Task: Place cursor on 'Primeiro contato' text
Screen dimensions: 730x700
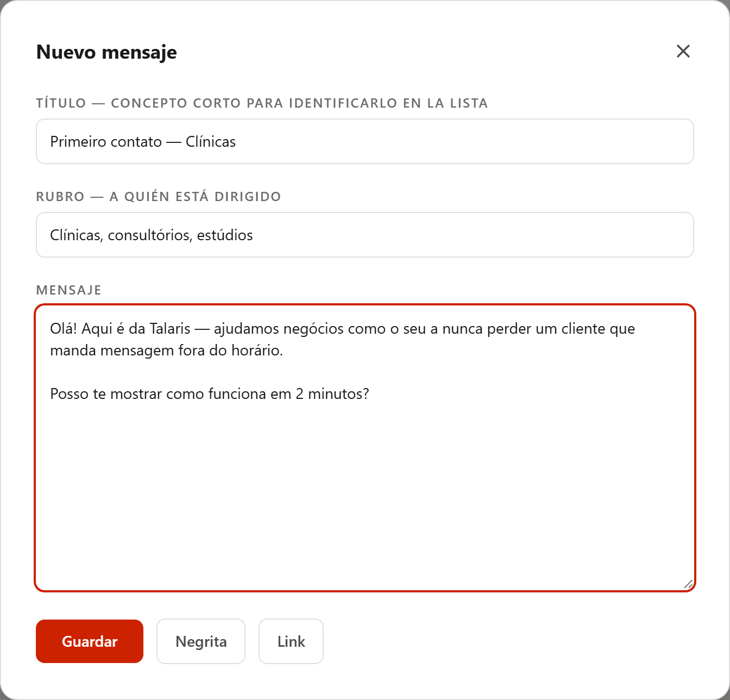Action: tap(106, 142)
